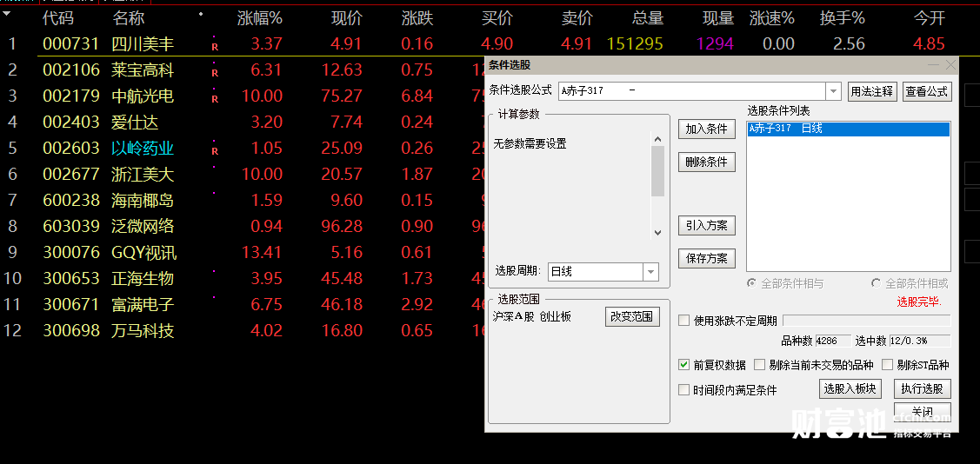Screen dimensions: 980x464
Task: Click 选股入板块 button
Action: coord(850,389)
